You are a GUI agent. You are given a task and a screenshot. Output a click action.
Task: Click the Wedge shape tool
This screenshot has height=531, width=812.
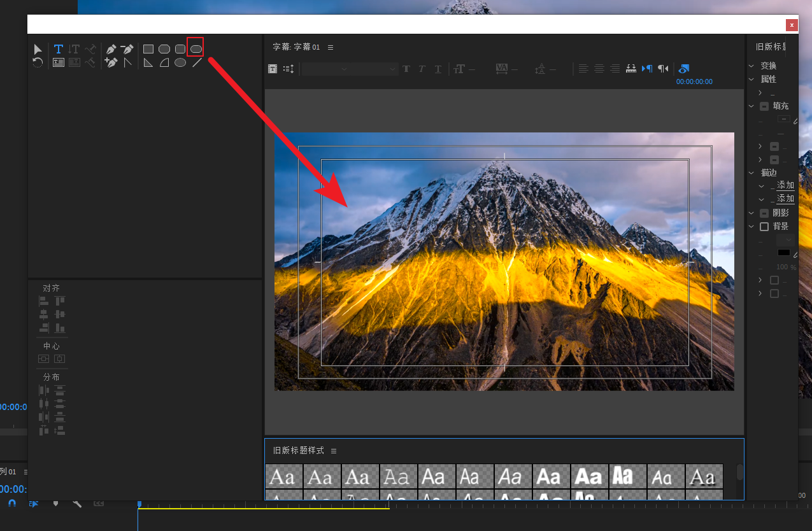(148, 62)
